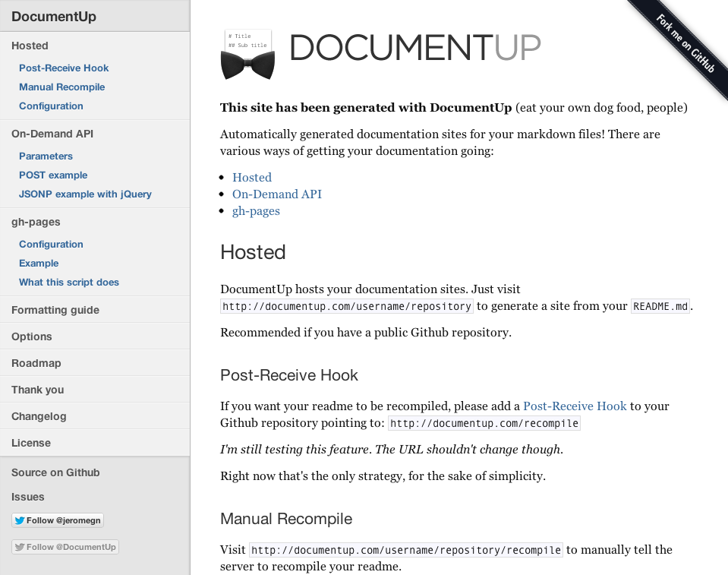Go to Thank you section

(38, 390)
